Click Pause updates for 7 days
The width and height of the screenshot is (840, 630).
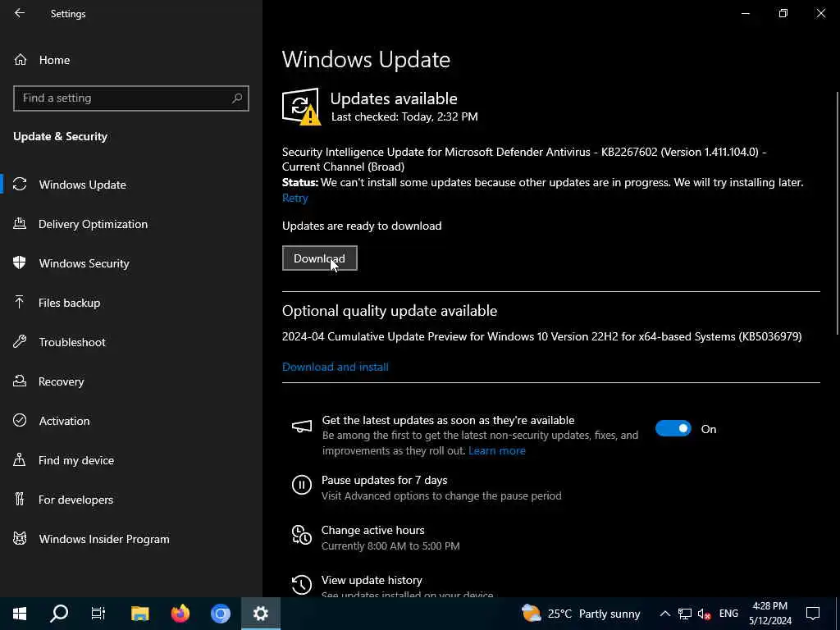pos(384,480)
